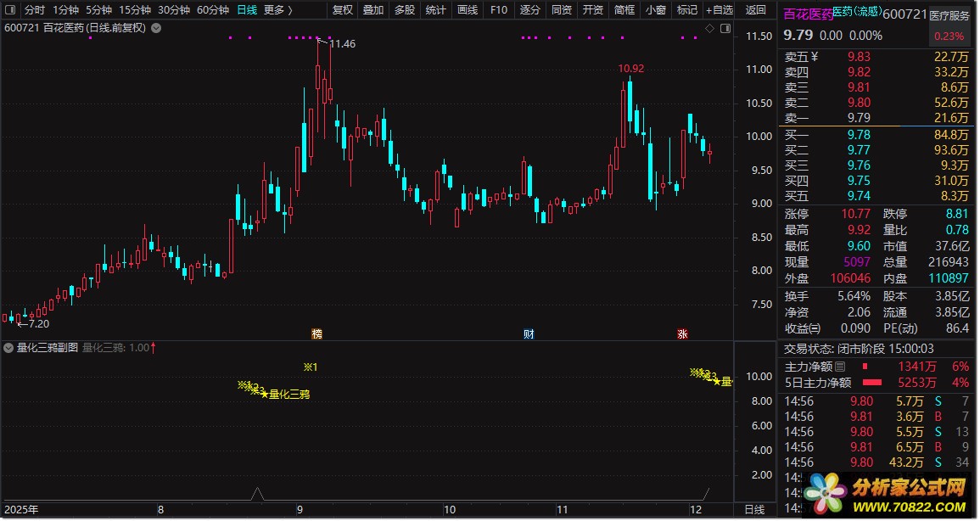The height and width of the screenshot is (521, 980).
Task: Toggle the side panel icon at chart top right
Action: [x=725, y=28]
